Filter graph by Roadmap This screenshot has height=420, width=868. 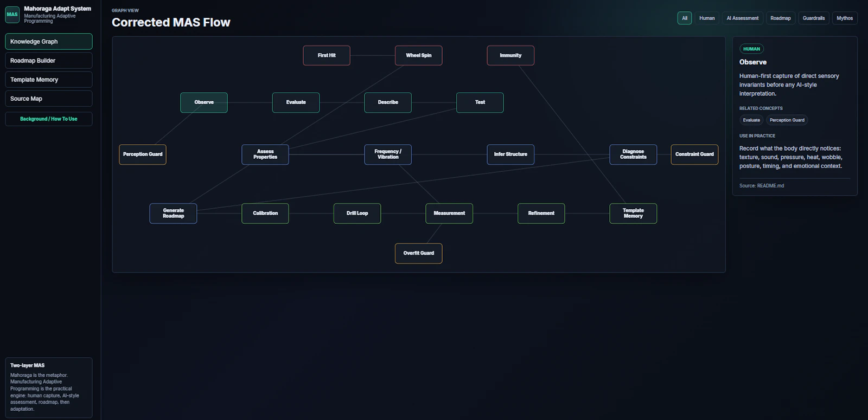click(781, 18)
